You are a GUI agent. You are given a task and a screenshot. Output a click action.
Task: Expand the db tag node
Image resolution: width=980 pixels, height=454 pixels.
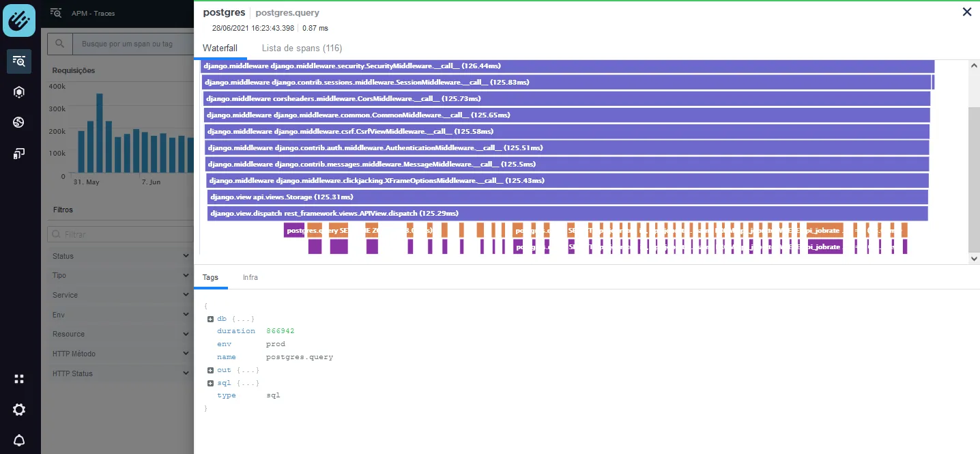pos(211,319)
